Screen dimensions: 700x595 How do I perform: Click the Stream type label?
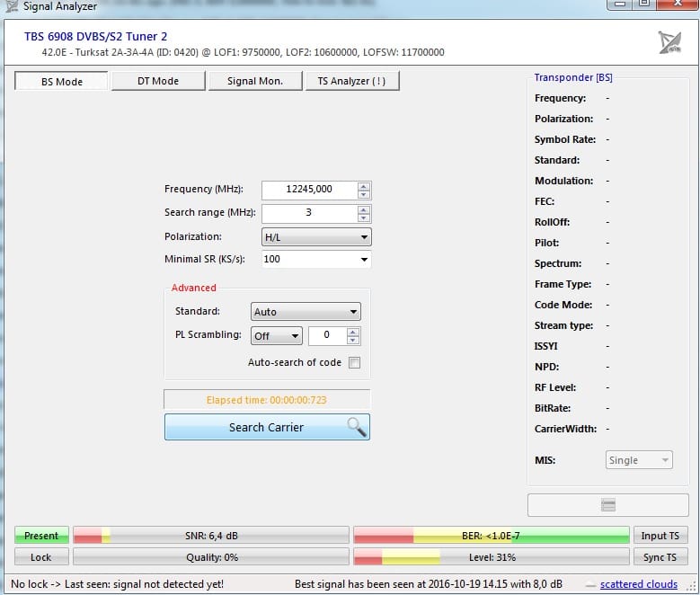(x=563, y=325)
